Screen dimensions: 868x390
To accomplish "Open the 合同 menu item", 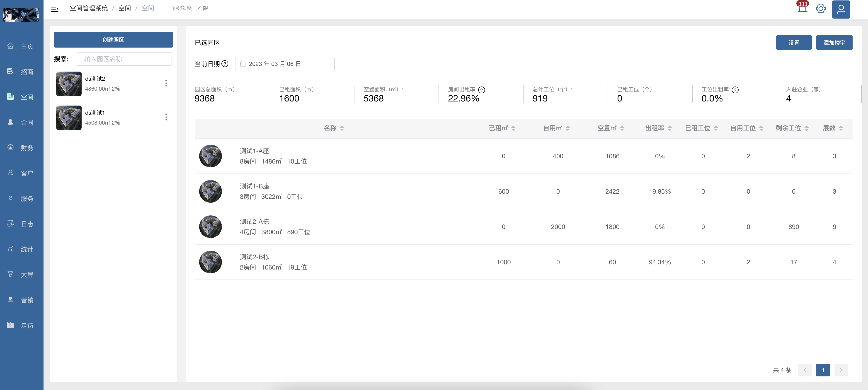I will (22, 122).
